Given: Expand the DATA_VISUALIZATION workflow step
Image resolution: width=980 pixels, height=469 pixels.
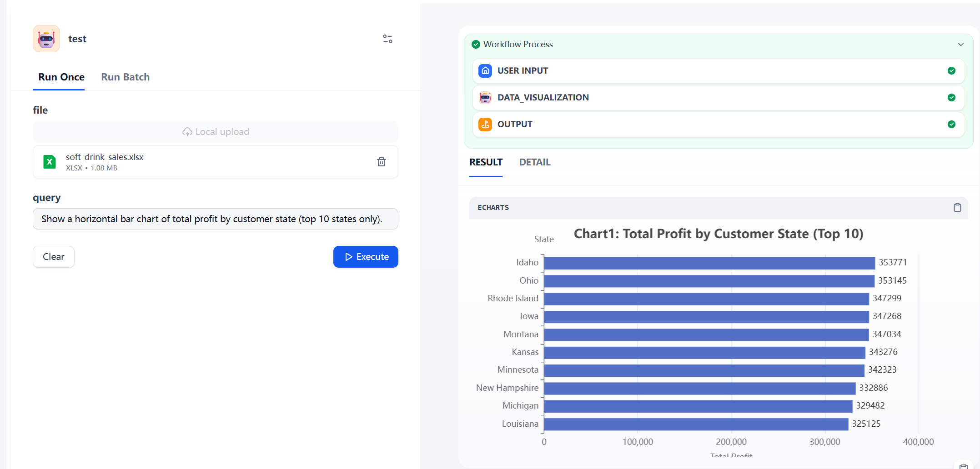Looking at the screenshot, I should click(718, 98).
